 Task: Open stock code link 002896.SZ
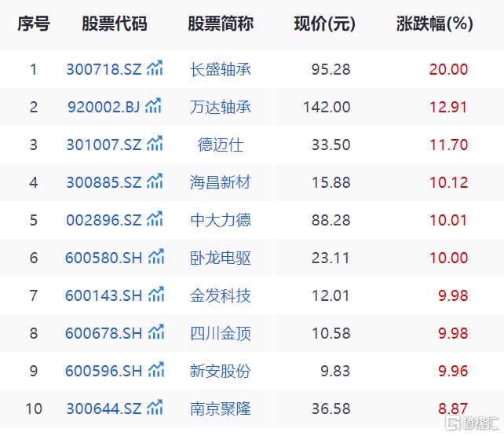(104, 220)
